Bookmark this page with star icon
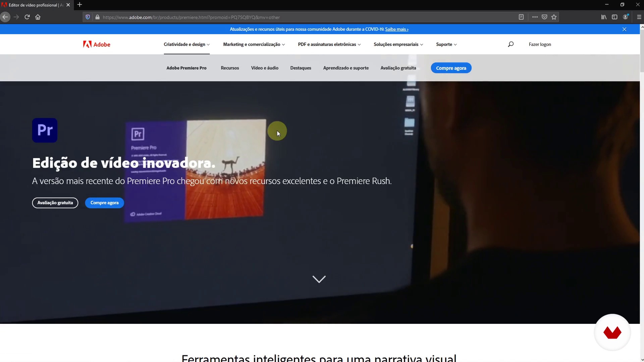644x362 pixels. (554, 17)
